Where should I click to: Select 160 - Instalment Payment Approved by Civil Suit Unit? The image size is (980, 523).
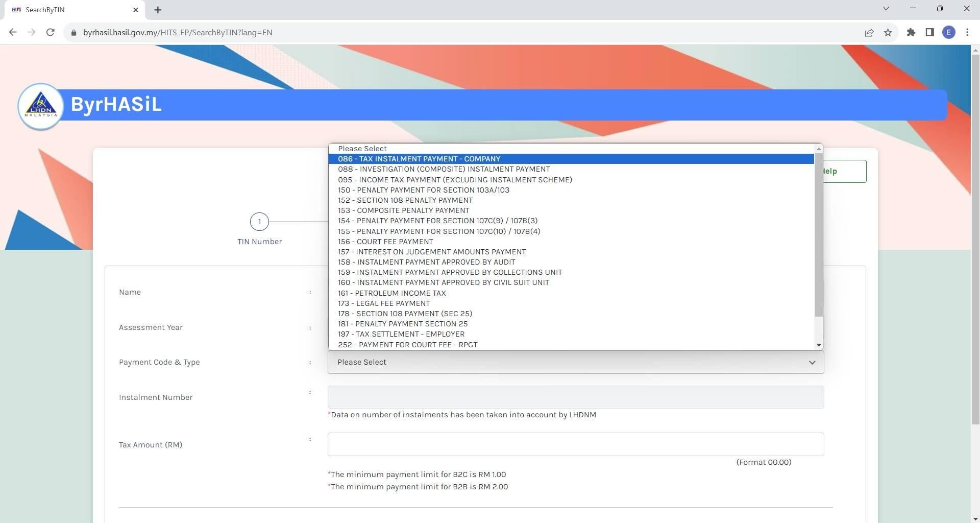click(x=571, y=282)
